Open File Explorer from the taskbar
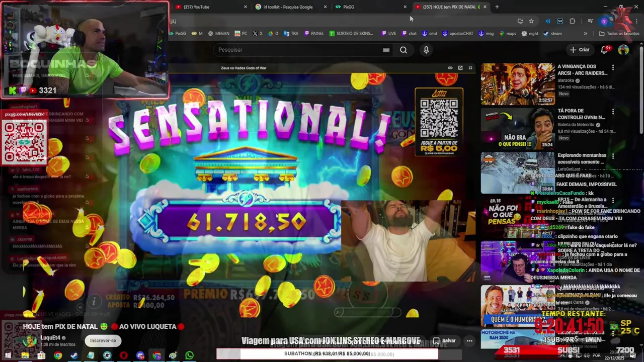The image size is (644, 362). coord(25,355)
